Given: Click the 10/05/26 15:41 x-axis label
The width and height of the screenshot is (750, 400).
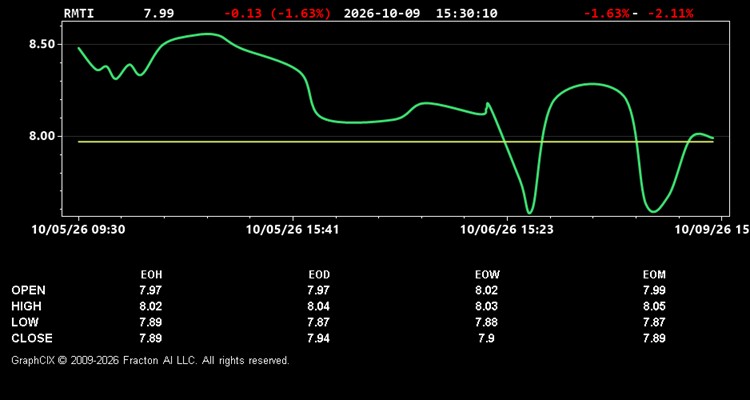Looking at the screenshot, I should click(292, 230).
